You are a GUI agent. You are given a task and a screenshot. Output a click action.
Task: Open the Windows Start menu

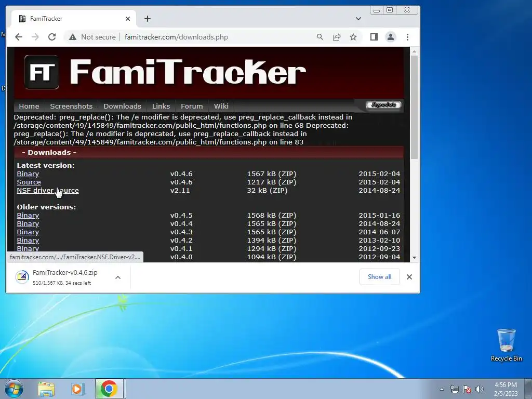pyautogui.click(x=14, y=389)
